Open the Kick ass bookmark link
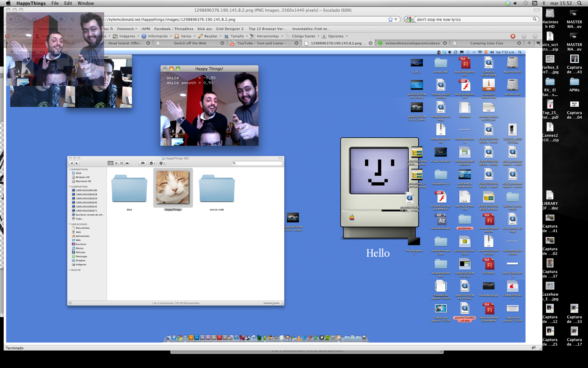The image size is (588, 368). [205, 29]
